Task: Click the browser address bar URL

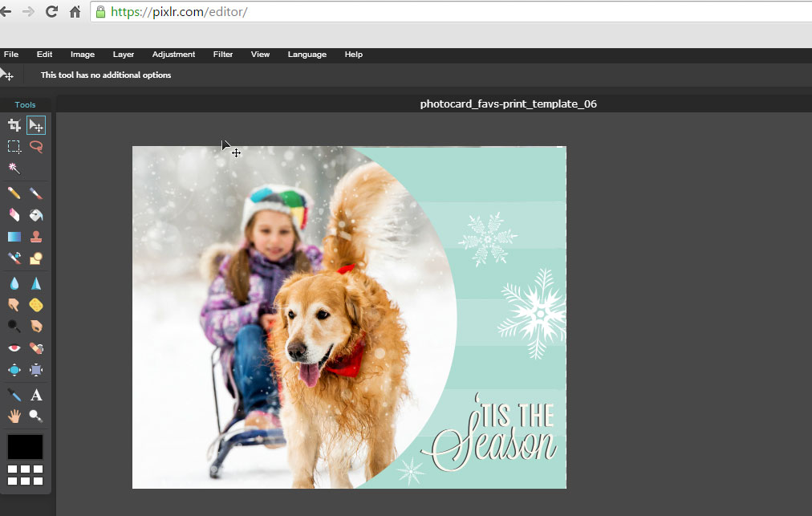Action: click(179, 12)
